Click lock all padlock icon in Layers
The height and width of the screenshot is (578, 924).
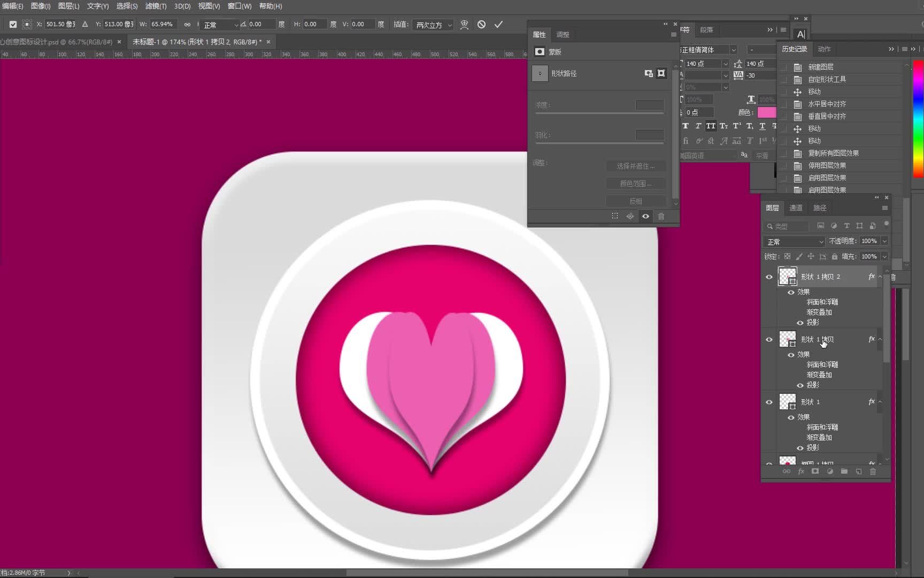tap(835, 257)
